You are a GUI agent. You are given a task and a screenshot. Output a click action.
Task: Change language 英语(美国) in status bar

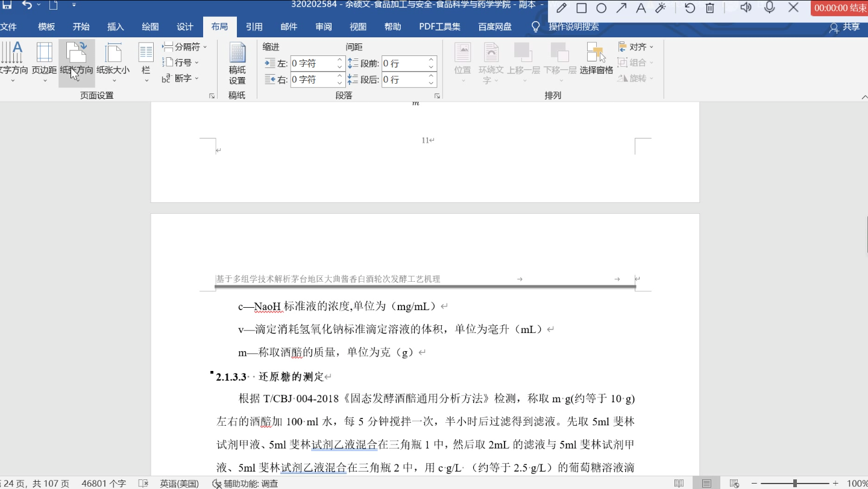[x=179, y=483]
